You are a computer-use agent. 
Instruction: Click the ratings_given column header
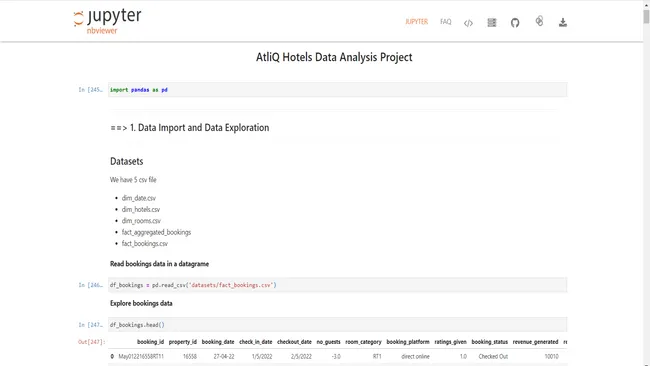point(451,342)
